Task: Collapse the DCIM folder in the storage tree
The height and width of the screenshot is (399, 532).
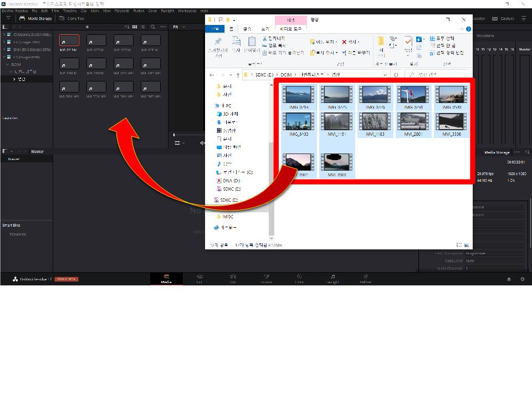Action: click(7, 64)
